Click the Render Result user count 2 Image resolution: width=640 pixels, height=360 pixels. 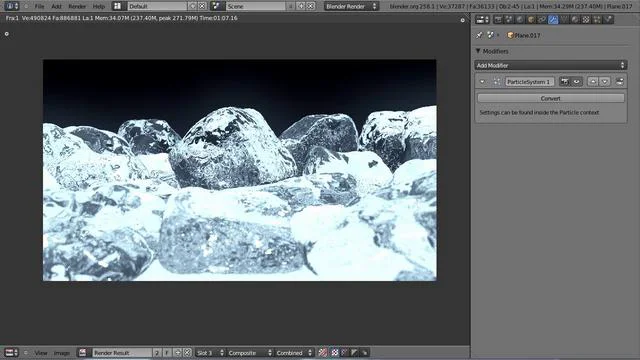[157, 353]
